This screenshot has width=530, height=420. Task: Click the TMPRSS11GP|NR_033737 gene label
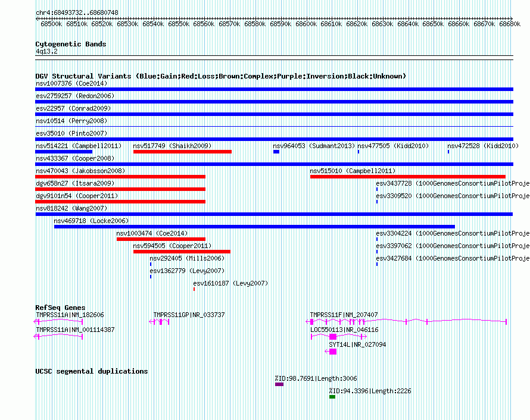(x=189, y=315)
